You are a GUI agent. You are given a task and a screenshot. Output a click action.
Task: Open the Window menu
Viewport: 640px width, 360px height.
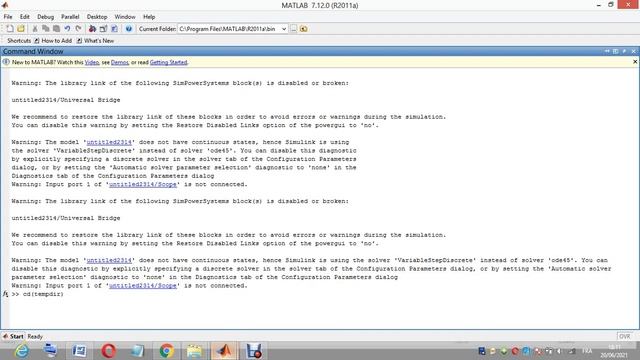125,17
